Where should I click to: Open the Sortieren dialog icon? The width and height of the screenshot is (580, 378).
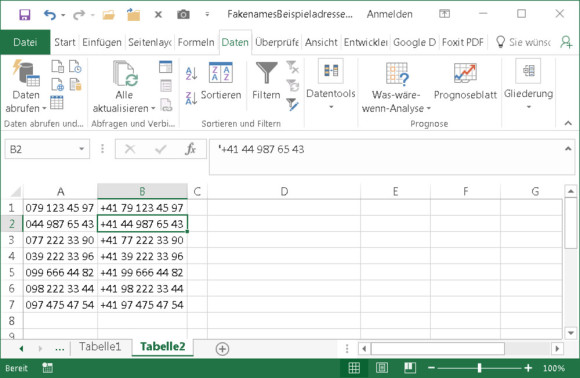(221, 72)
